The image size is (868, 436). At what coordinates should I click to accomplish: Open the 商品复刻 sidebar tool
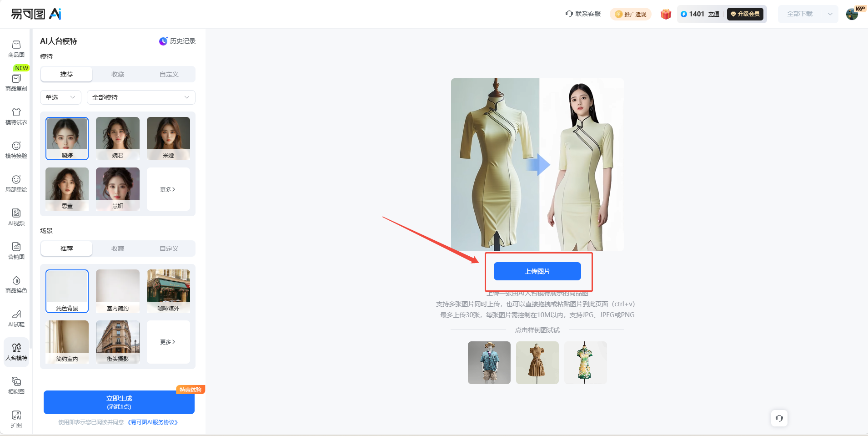coord(16,83)
